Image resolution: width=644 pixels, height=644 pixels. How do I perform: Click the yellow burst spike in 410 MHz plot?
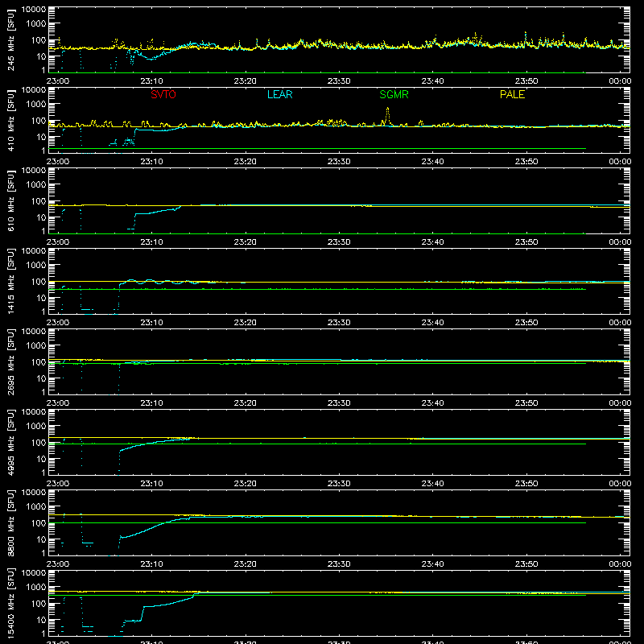(387, 116)
